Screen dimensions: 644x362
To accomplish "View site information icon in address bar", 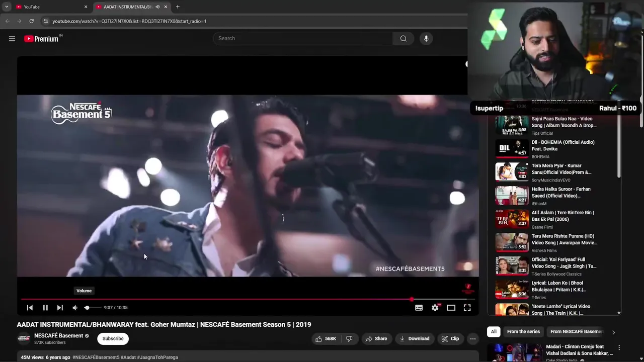I will coord(46,21).
